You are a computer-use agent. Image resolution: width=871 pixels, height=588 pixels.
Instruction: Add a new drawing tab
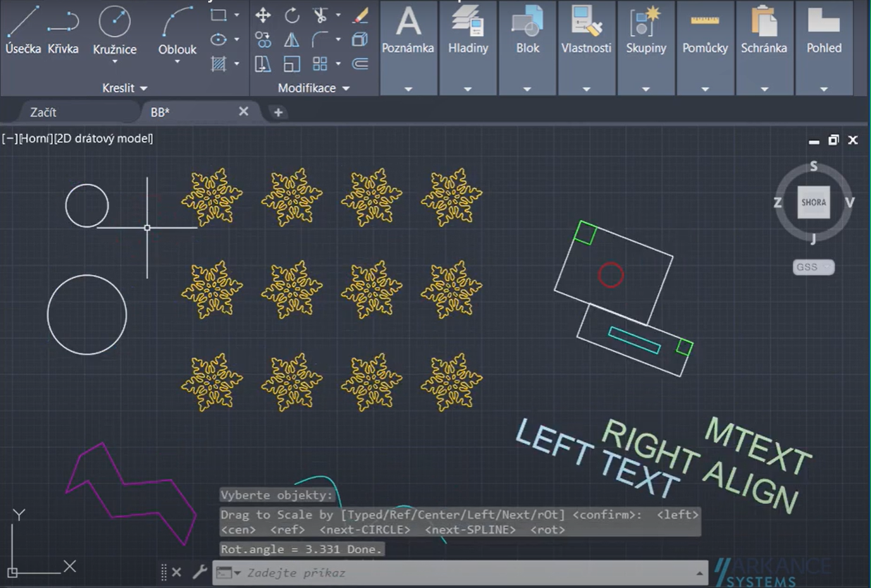(278, 113)
